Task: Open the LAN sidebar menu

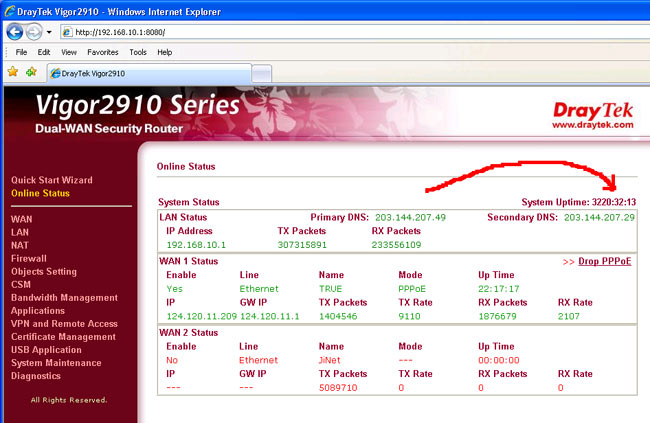Action: tap(20, 232)
